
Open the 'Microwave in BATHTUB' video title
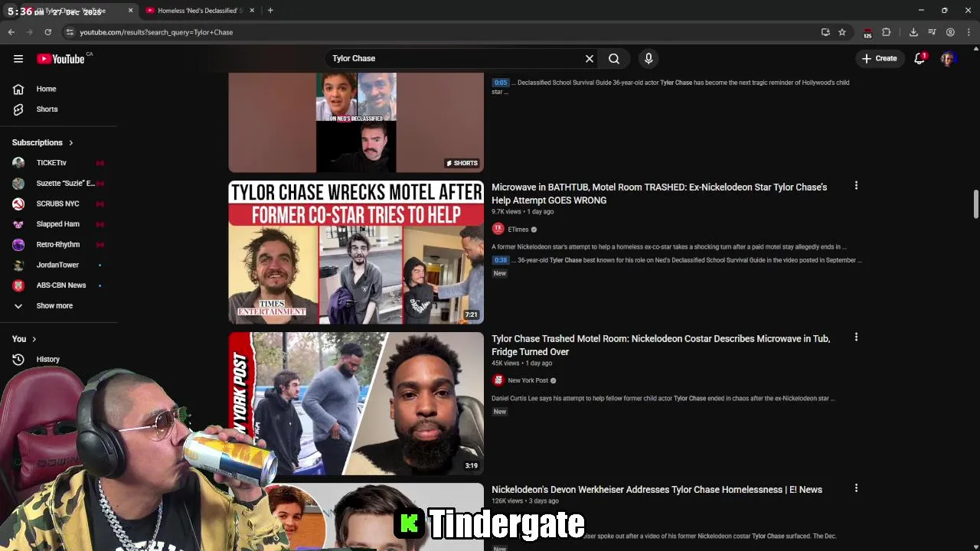(x=659, y=194)
